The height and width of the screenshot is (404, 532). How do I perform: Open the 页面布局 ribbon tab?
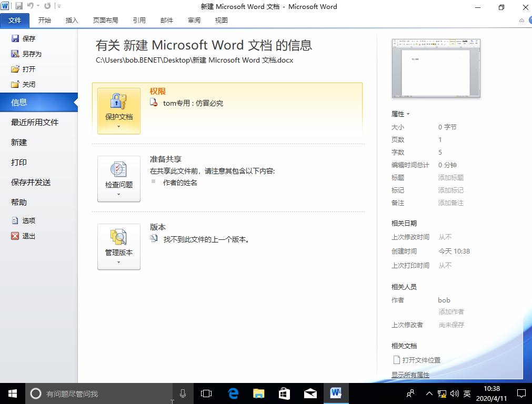click(106, 21)
